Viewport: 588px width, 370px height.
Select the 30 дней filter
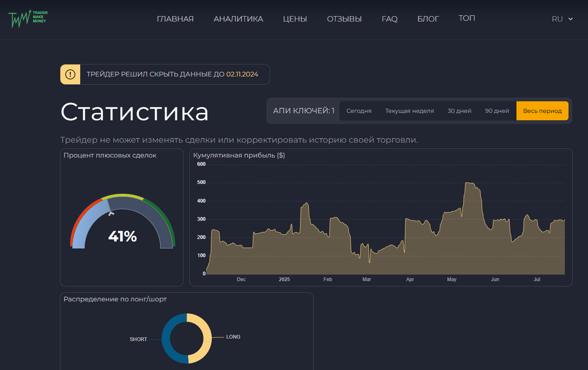coord(459,111)
